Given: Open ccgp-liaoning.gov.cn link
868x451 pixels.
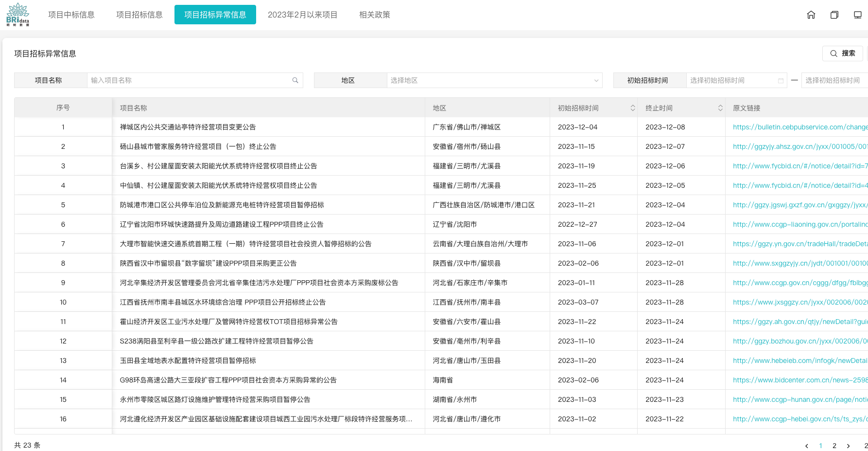Looking at the screenshot, I should pyautogui.click(x=800, y=224).
